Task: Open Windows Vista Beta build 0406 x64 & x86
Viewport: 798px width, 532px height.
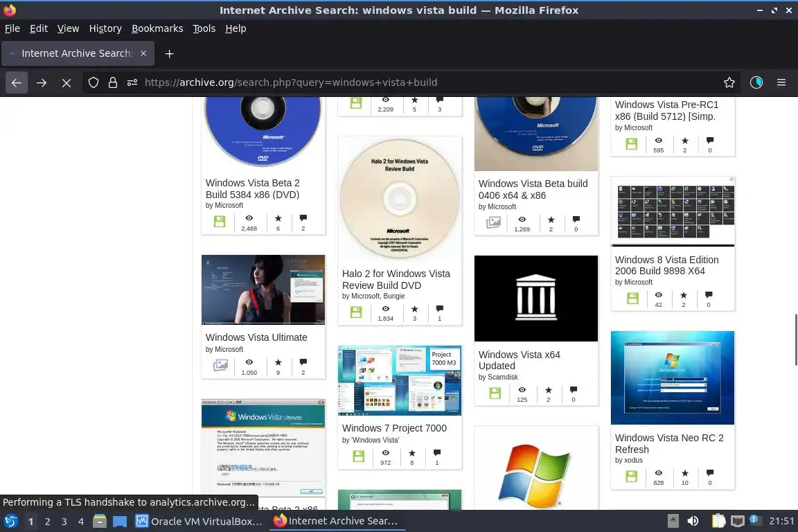Action: (x=533, y=189)
